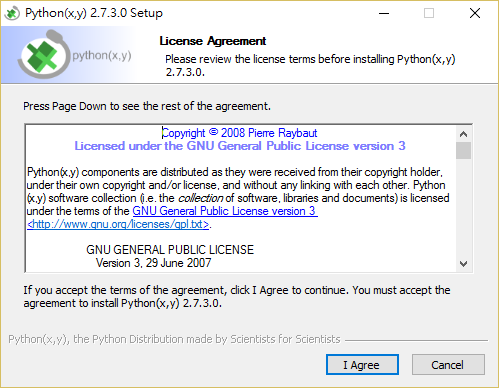Click the license text scrollbar thumb
Image resolution: width=499 pixels, height=388 pixels.
(463, 151)
